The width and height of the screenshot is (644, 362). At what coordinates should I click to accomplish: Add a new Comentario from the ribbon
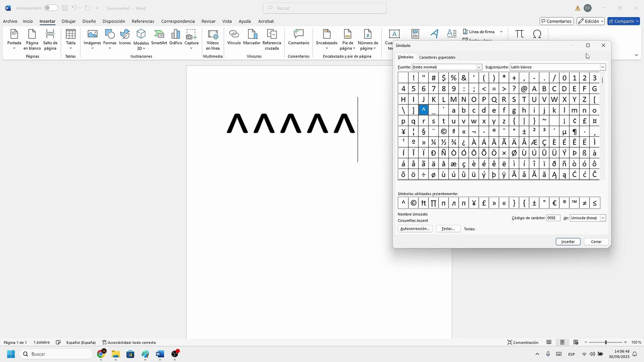coord(298,38)
